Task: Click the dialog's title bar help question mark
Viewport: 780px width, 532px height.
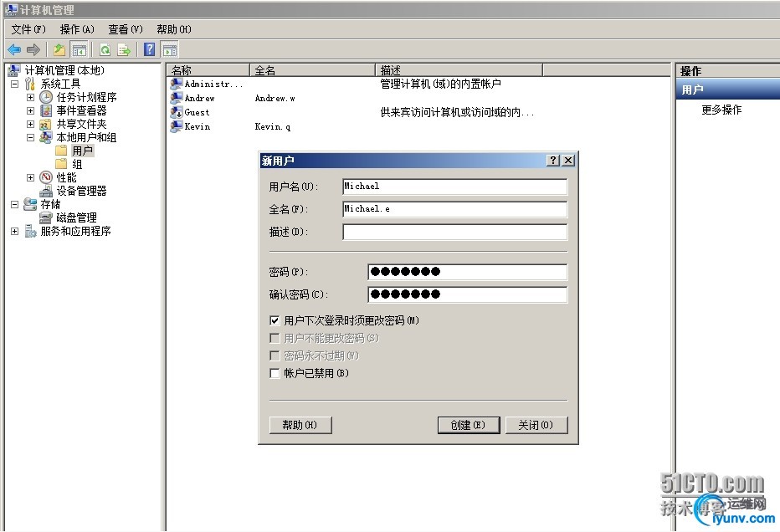Action: (x=552, y=160)
